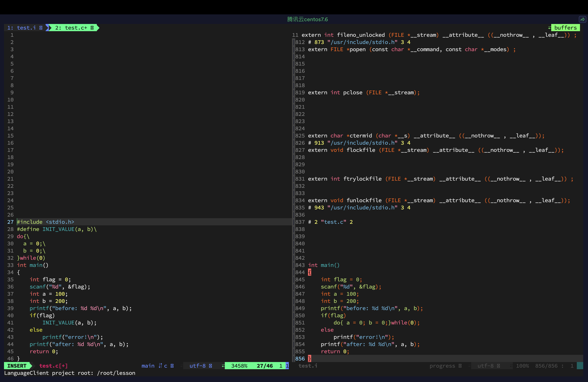Click the printf before line in the left pane
Image resolution: width=588 pixels, height=382 pixels.
coord(81,308)
